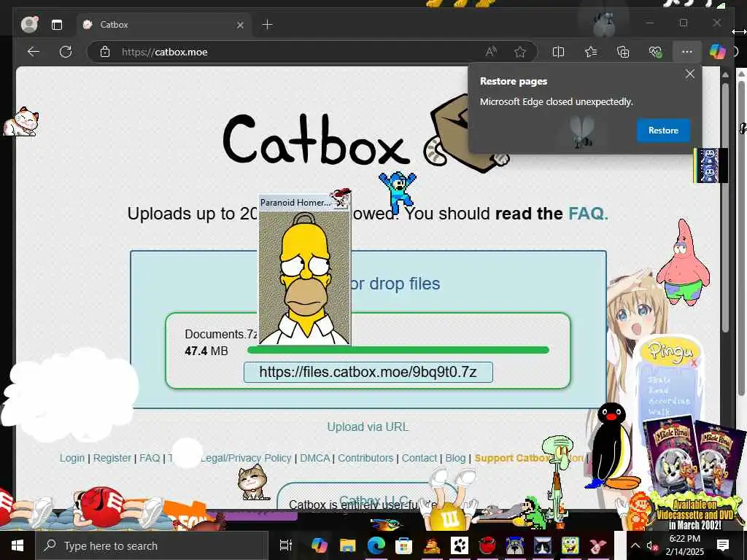Select the uploaded file URL field
747x560 pixels.
pyautogui.click(x=368, y=372)
